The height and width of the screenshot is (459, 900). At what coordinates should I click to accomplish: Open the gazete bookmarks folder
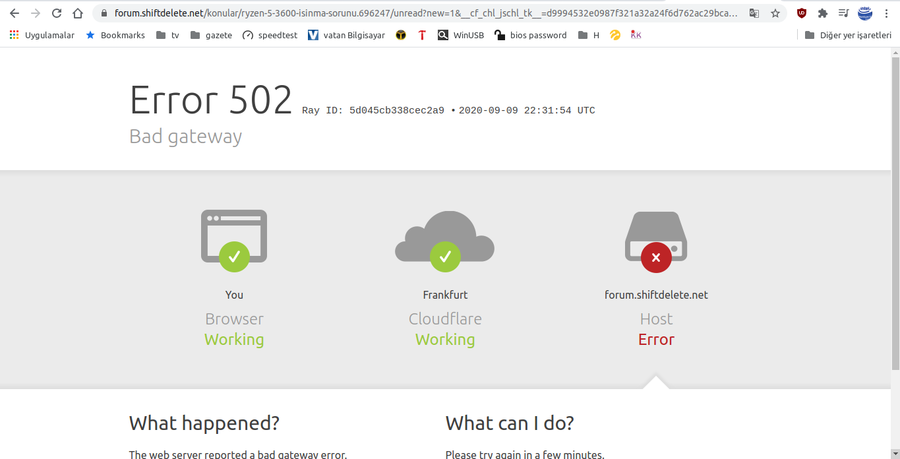pyautogui.click(x=211, y=35)
